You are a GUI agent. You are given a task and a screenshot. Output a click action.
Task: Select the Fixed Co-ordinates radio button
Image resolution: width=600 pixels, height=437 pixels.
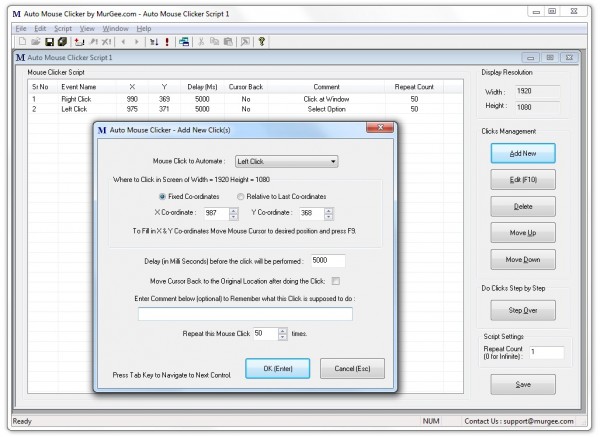click(163, 196)
